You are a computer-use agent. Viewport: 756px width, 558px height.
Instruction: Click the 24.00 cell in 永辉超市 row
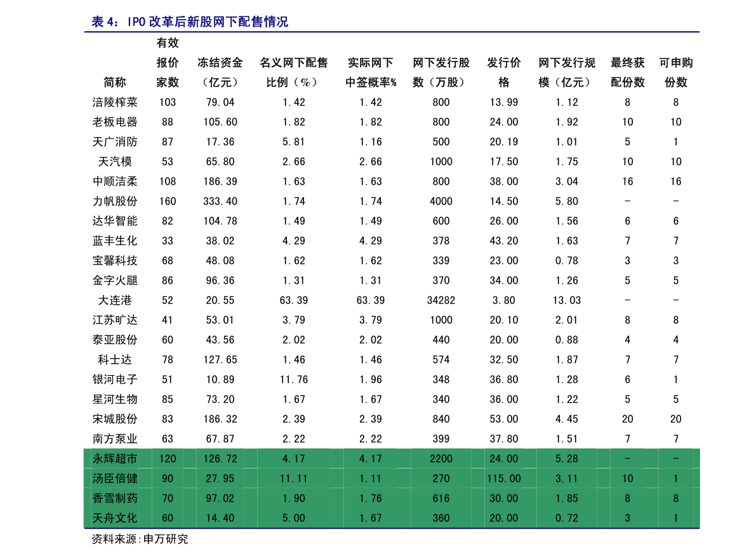point(503,458)
